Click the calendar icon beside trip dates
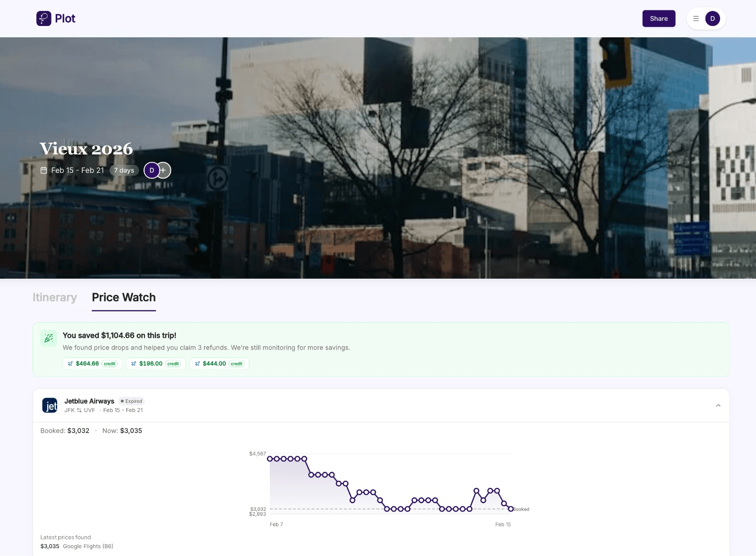 tap(44, 171)
